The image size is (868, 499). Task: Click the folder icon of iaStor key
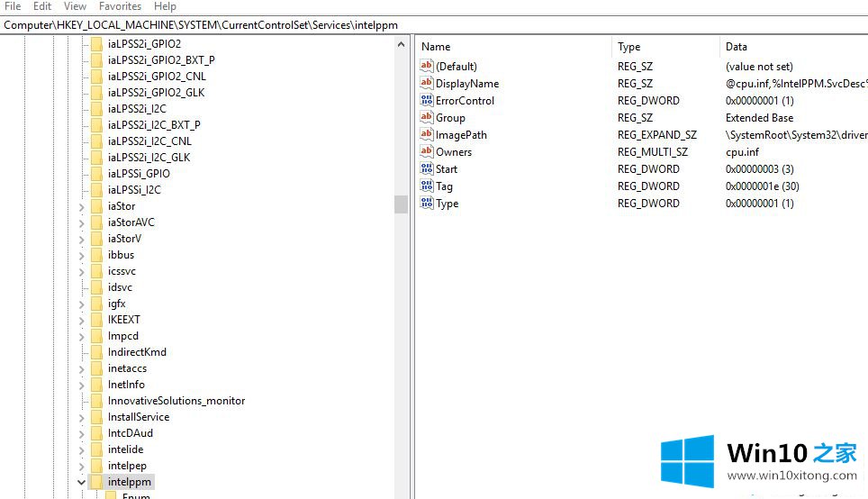click(x=97, y=206)
